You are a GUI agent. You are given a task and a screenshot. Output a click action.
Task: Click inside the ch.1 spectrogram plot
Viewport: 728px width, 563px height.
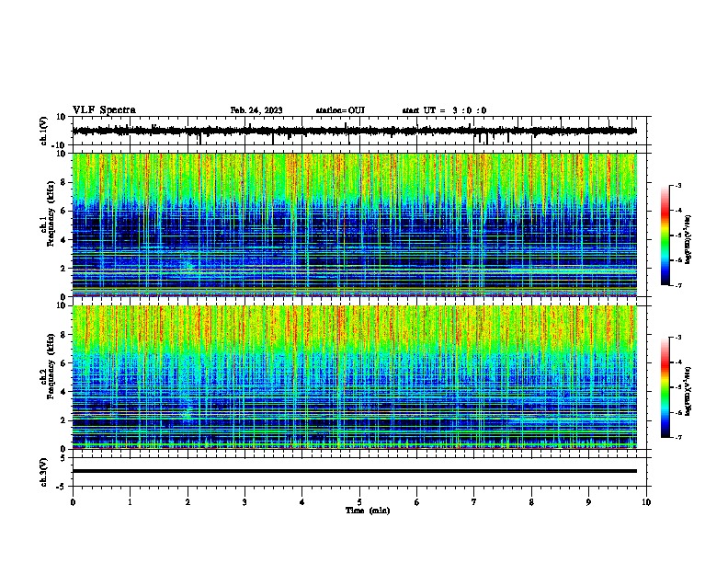tap(355, 224)
